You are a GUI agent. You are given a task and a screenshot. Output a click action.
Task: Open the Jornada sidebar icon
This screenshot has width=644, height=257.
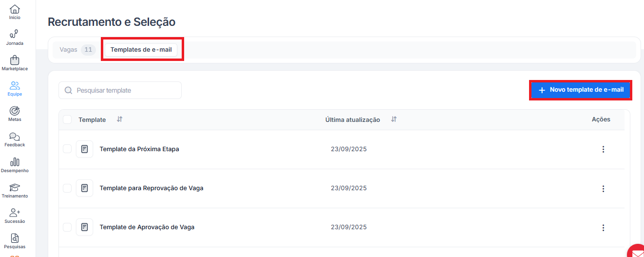tap(15, 35)
